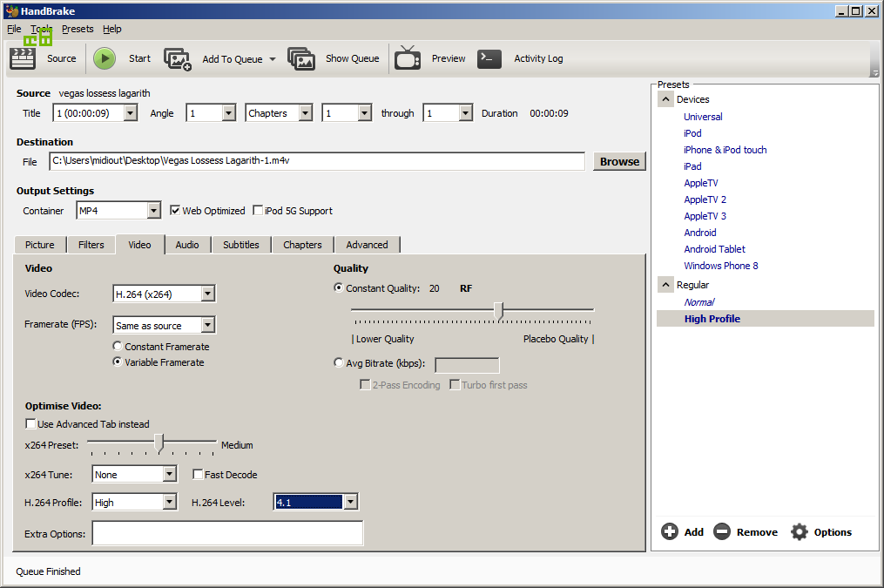Screen dimensions: 884x588
Task: Open the Angle dropdown
Action: [228, 113]
